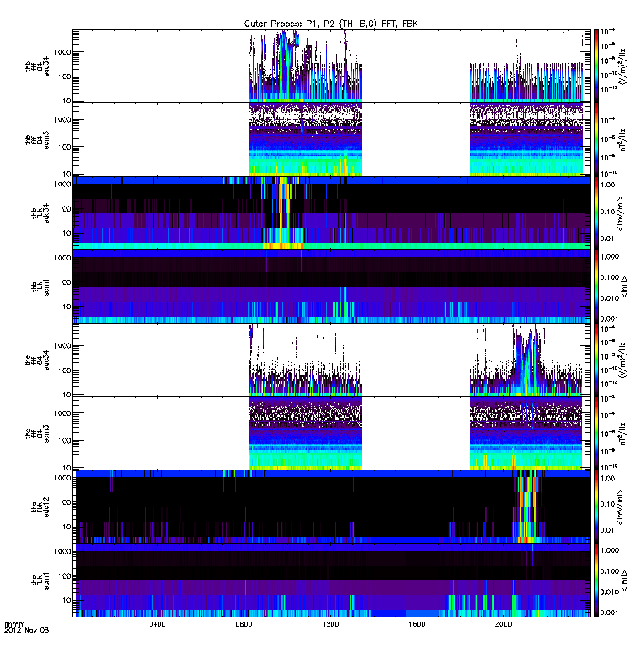Click the 'thb fbk edc34' panel label

(x=40, y=213)
